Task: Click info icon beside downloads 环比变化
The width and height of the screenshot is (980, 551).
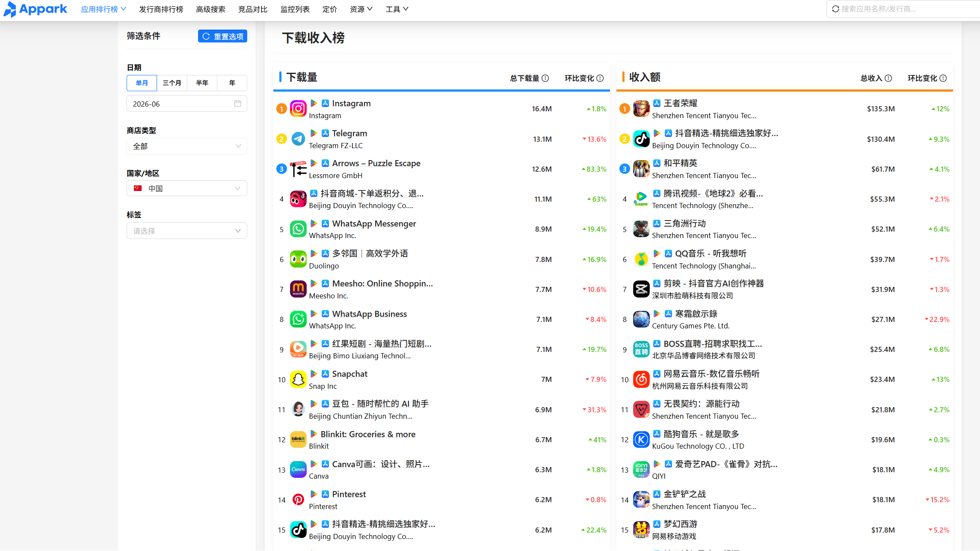Action: (x=600, y=78)
